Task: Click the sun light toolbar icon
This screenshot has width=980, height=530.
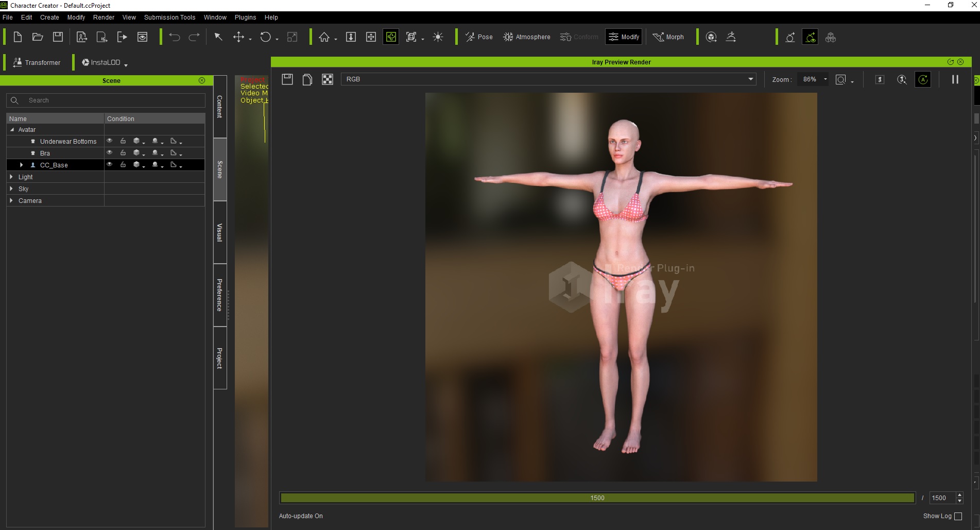Action: (438, 37)
